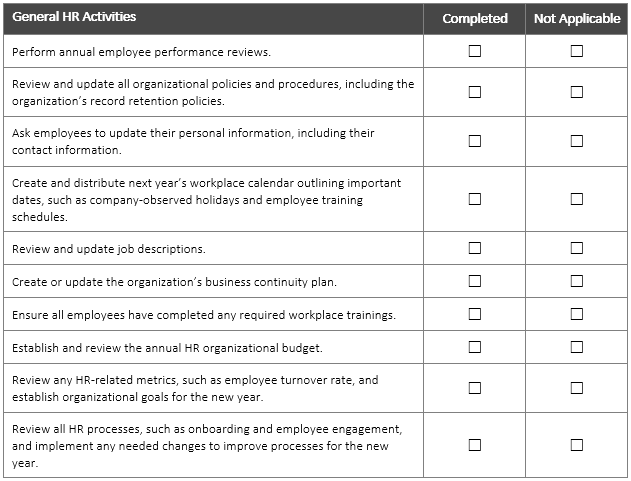Select the Not Applicable column header
This screenshot has height=481, width=631.
pos(577,18)
